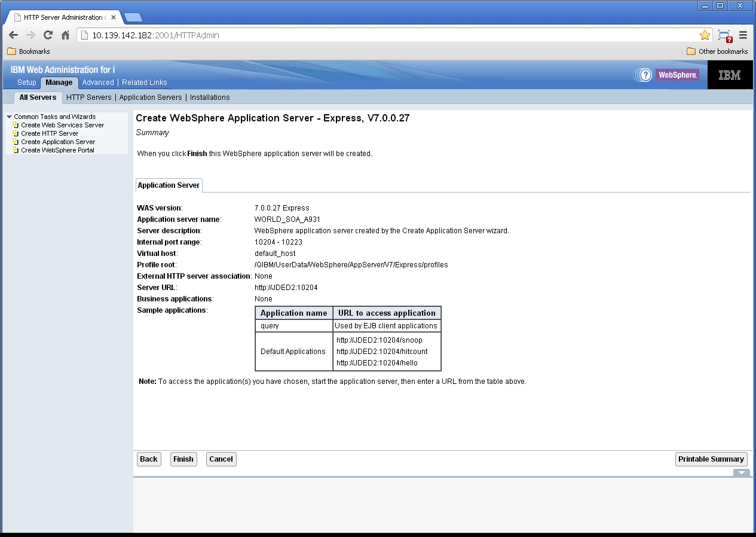Click the port range 10204 - 10223
The height and width of the screenshot is (537, 756).
pos(278,242)
